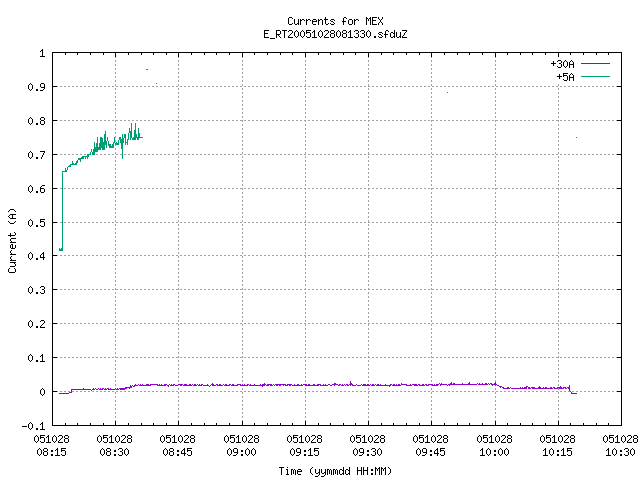Click the +30A legend label

562,64
